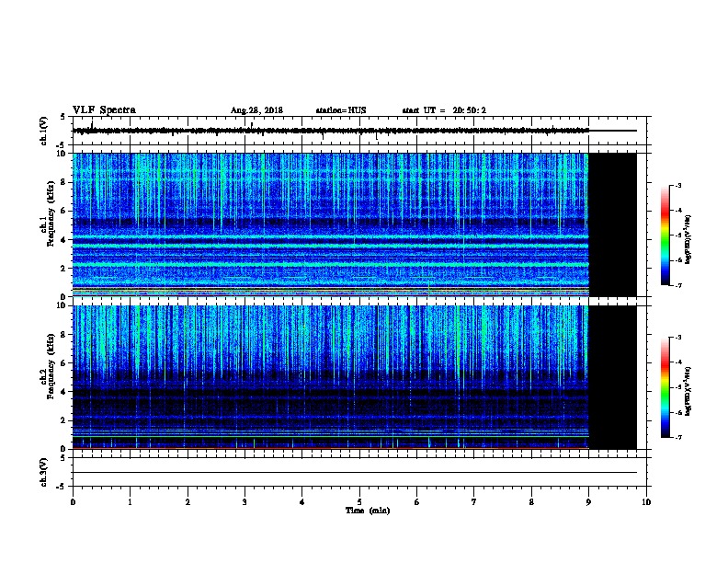
Task: Click the black no-data block in ch.1 spectrogram
Action: click(613, 224)
